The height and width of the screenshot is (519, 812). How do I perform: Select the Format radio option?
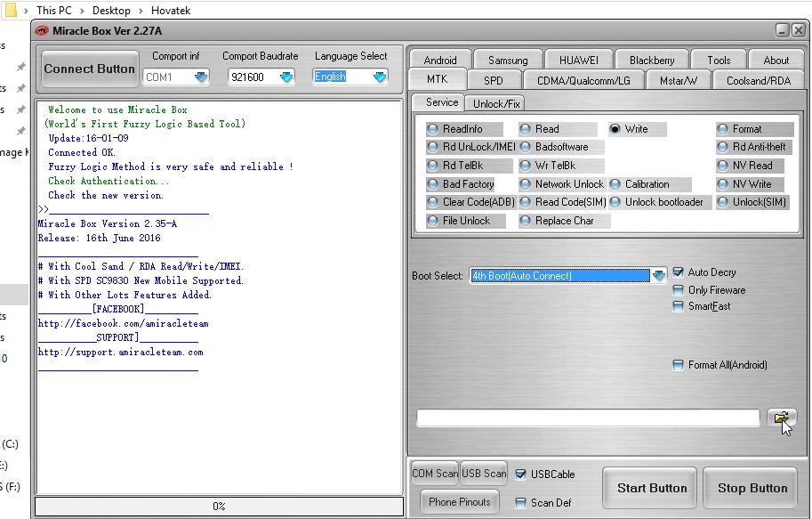pyautogui.click(x=723, y=129)
